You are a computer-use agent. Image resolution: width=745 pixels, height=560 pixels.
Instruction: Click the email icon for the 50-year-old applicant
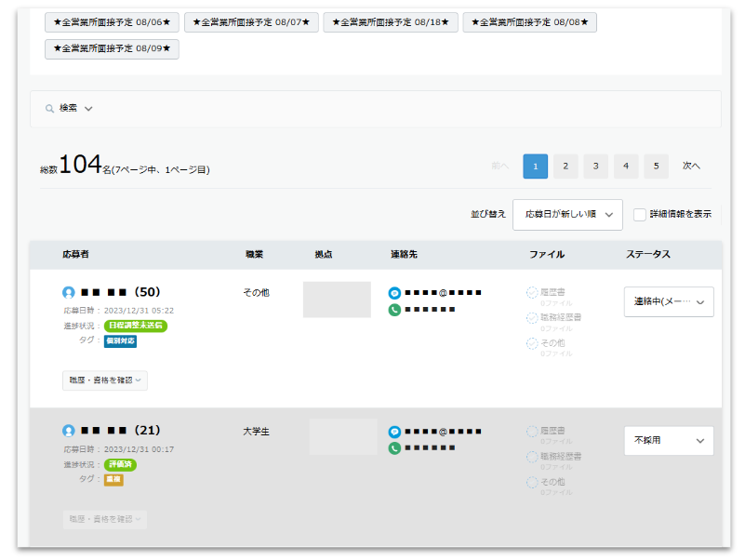tap(394, 293)
